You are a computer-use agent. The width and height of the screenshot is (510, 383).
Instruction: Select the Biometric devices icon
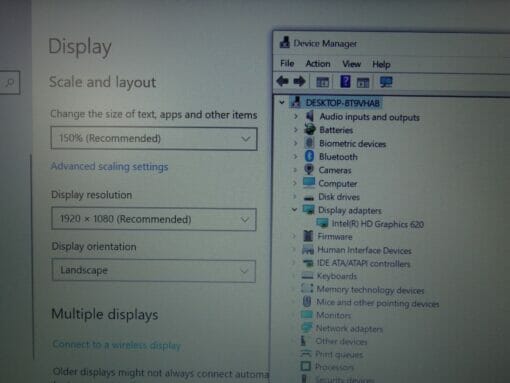pos(309,143)
